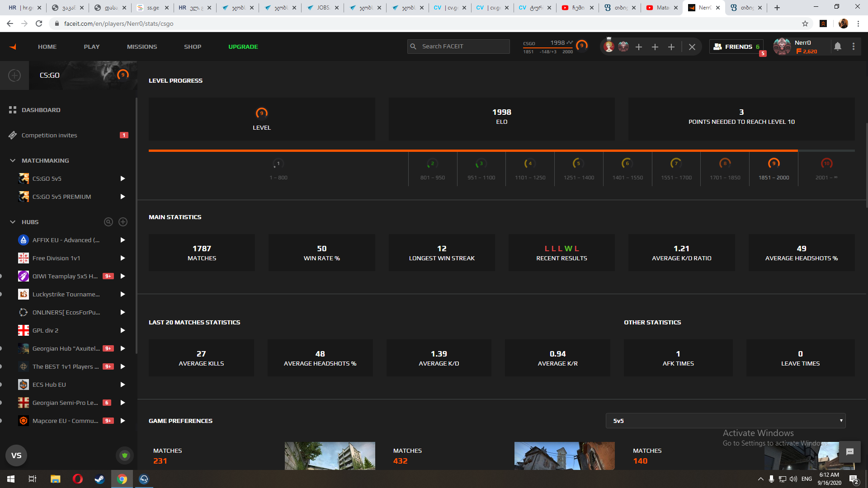Collapse the HUBS section
The image size is (868, 488).
13,222
